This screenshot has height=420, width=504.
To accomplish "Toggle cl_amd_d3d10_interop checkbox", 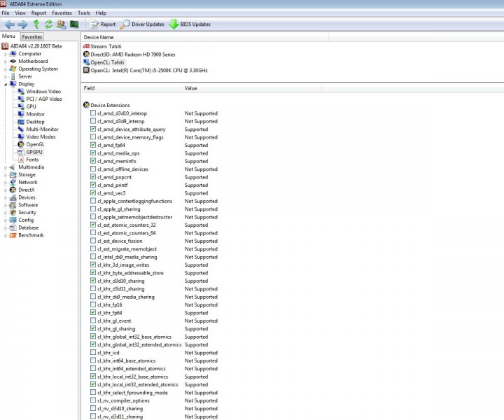I will pos(93,113).
